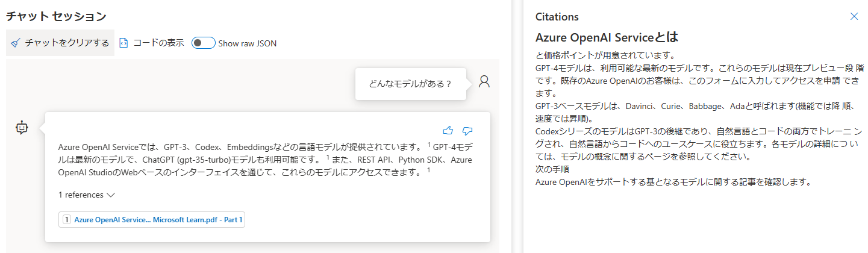
Task: Click the "1 references" label text
Action: click(x=81, y=195)
